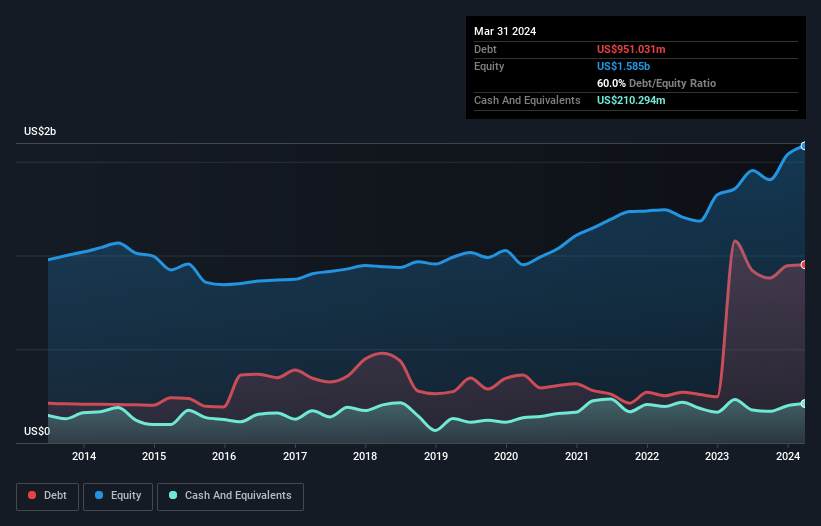Click the US$1.585b equity value
The width and height of the screenshot is (821, 526).
pyautogui.click(x=623, y=66)
